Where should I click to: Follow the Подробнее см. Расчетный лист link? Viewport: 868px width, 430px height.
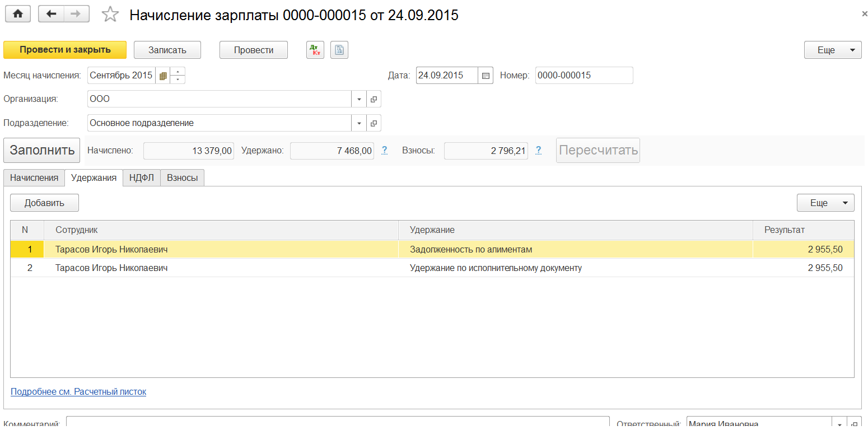coord(78,392)
